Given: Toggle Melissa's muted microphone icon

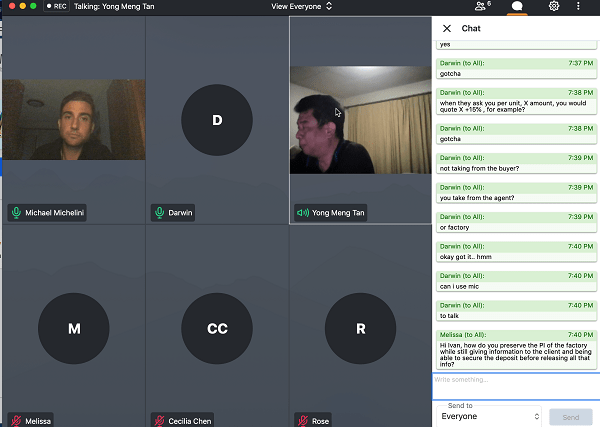Looking at the screenshot, I should pyautogui.click(x=16, y=420).
